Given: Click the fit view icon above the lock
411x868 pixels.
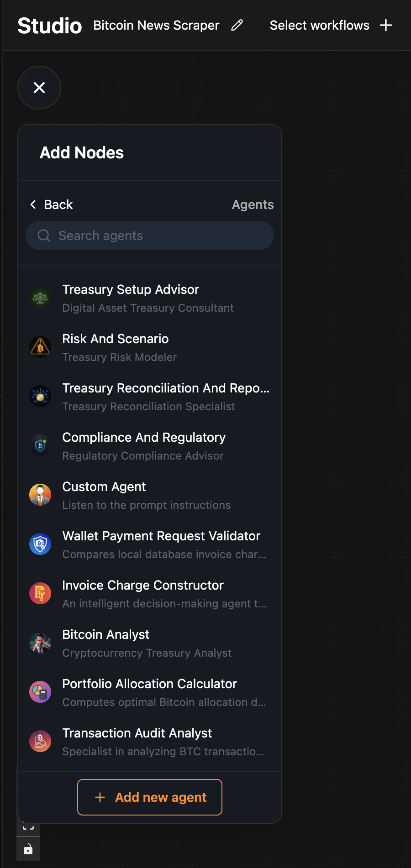Looking at the screenshot, I should point(28,827).
